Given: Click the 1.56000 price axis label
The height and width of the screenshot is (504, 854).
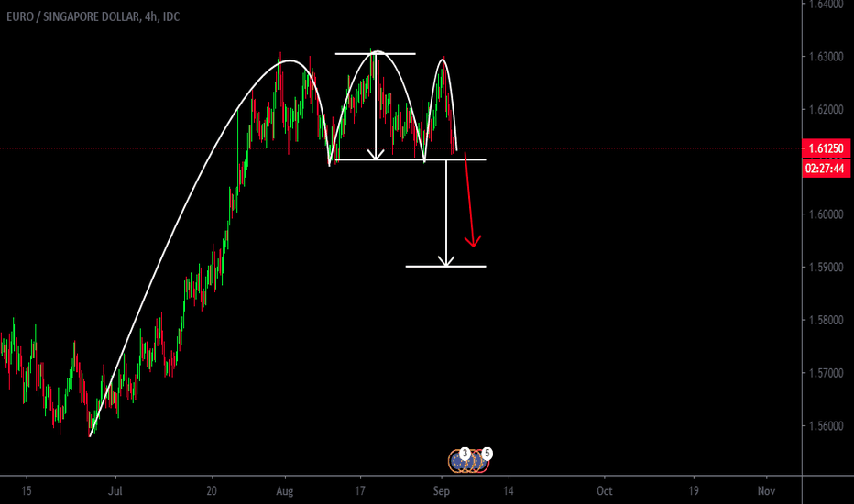Looking at the screenshot, I should 826,426.
